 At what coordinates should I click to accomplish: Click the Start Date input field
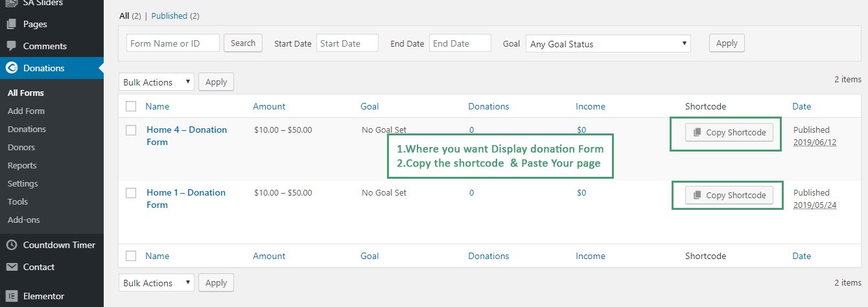(347, 43)
